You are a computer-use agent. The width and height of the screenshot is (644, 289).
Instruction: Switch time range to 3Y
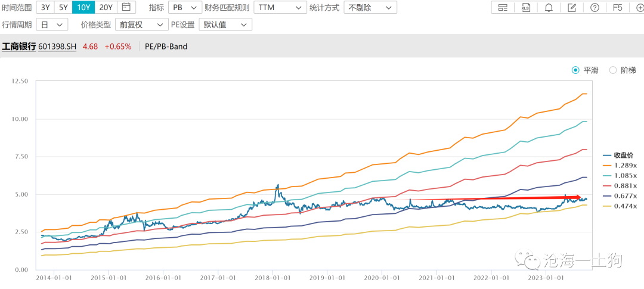[46, 8]
